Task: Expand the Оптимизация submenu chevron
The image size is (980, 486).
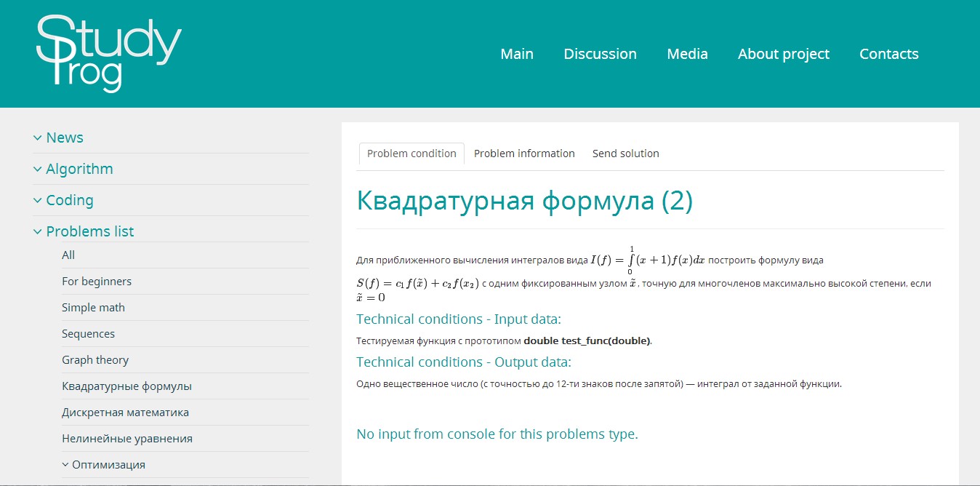Action: pyautogui.click(x=66, y=464)
